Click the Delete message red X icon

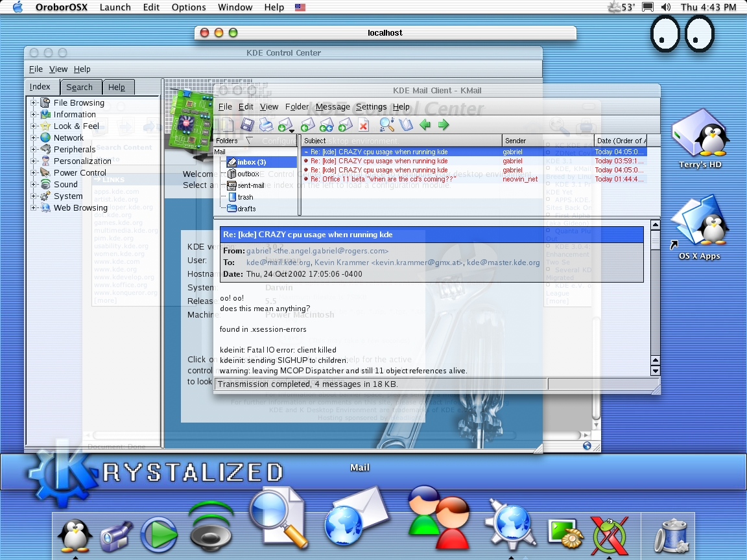click(364, 125)
